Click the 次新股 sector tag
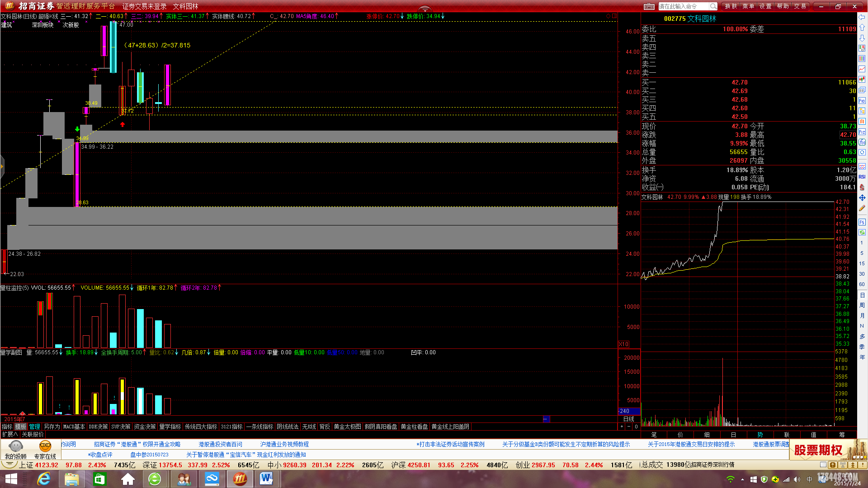Screen dimensions: 868x488 (x=71, y=25)
